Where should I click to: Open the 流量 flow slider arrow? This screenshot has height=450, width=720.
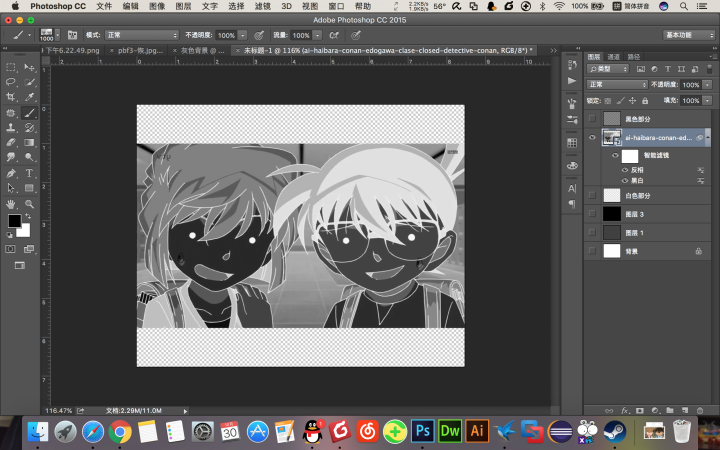(317, 35)
